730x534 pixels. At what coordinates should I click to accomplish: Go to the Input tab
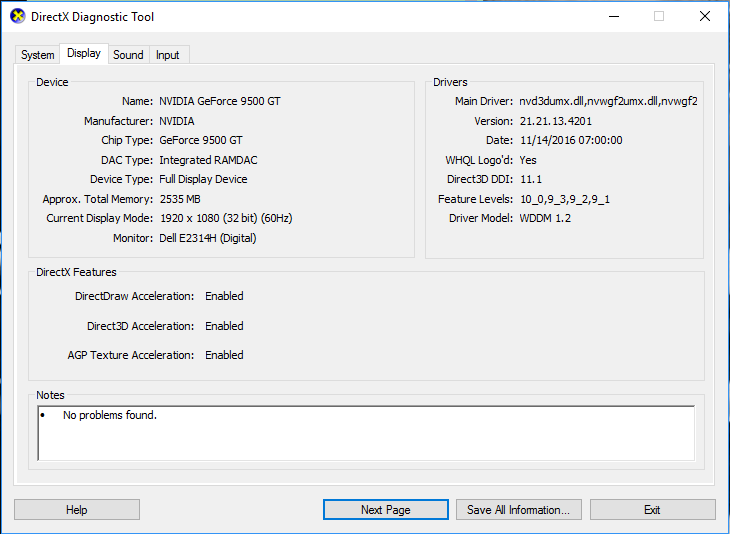click(x=168, y=54)
